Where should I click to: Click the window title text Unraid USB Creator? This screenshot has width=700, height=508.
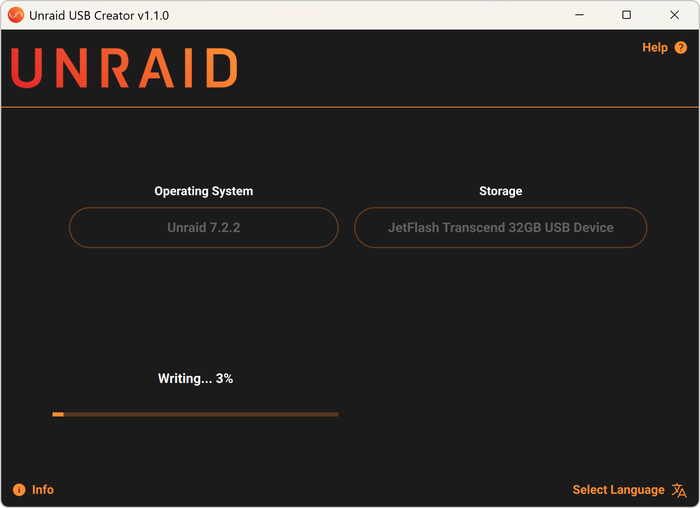click(100, 15)
